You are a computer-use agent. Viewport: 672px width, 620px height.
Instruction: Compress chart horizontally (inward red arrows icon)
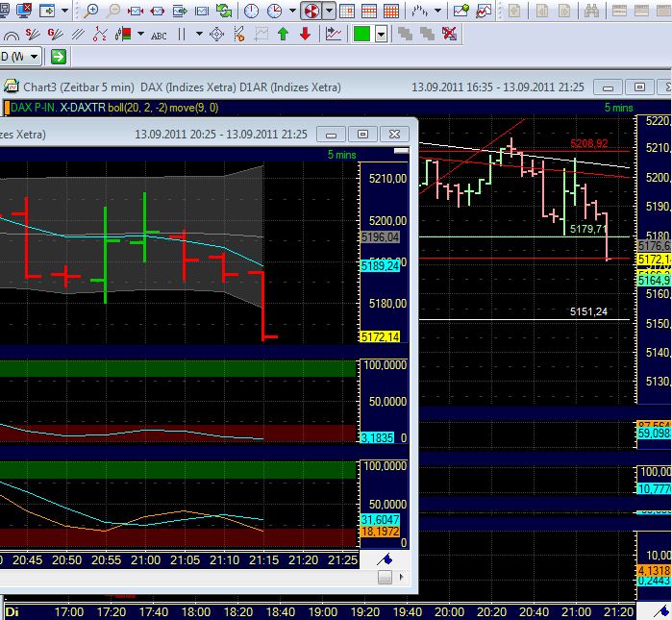[136, 11]
